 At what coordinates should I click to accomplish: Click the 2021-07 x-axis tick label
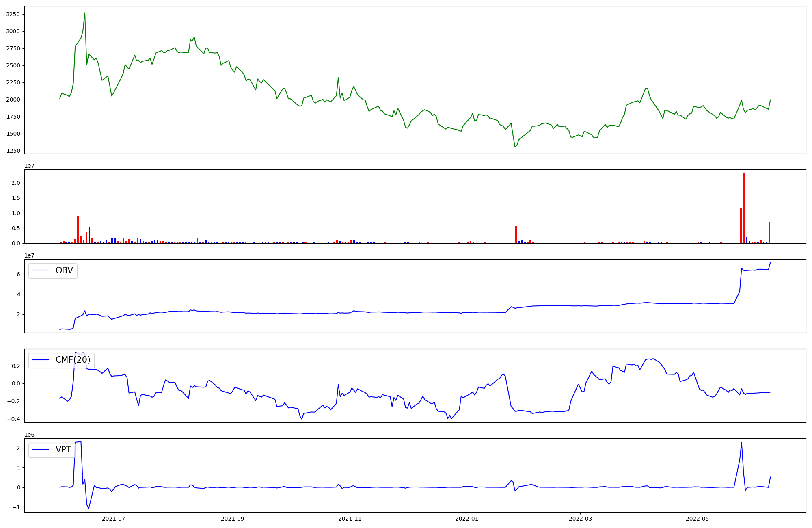point(113,519)
